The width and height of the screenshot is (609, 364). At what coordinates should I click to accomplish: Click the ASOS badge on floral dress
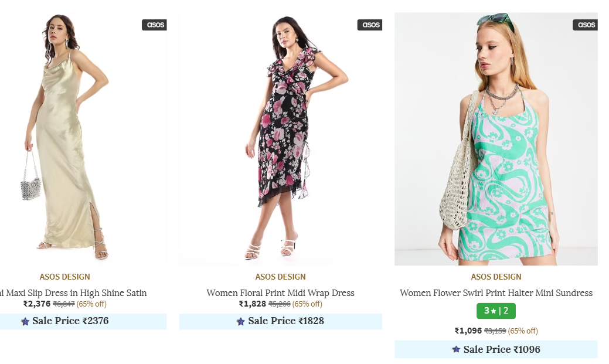[x=370, y=25]
